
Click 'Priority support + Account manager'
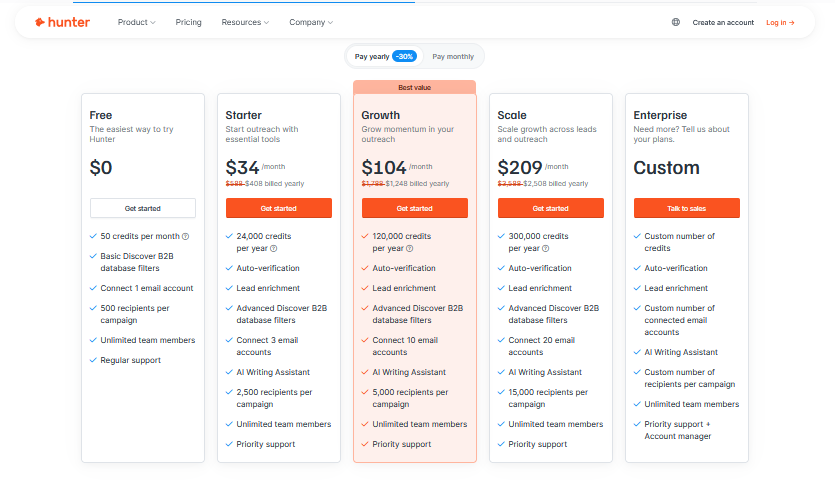click(677, 430)
